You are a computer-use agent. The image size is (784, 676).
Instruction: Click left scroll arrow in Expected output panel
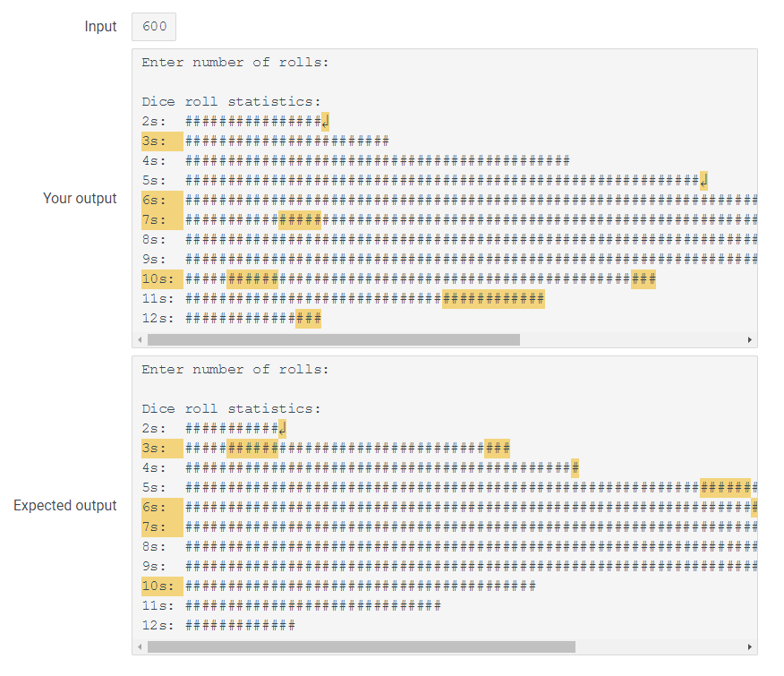click(x=140, y=646)
